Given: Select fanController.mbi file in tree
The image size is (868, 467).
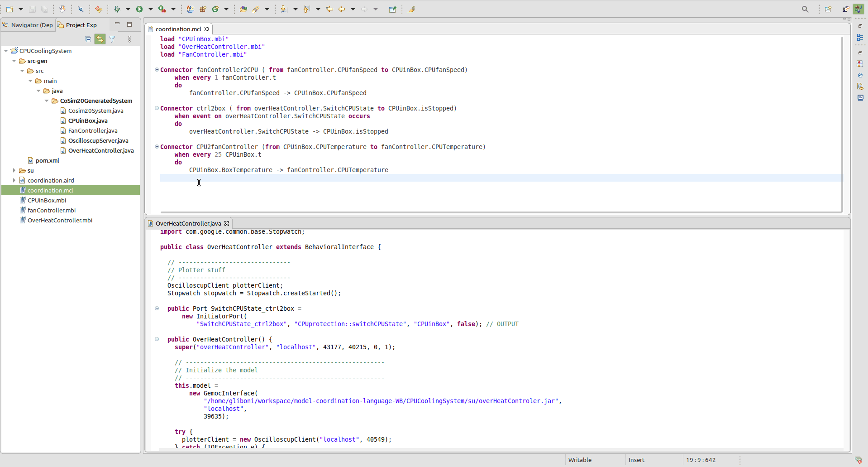Looking at the screenshot, I should tap(51, 210).
